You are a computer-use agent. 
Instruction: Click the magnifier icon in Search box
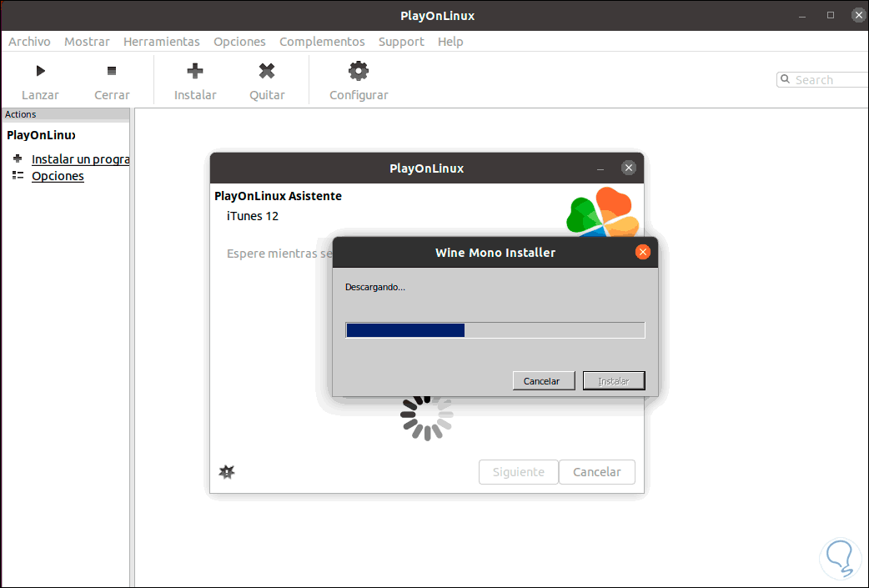[x=786, y=79]
